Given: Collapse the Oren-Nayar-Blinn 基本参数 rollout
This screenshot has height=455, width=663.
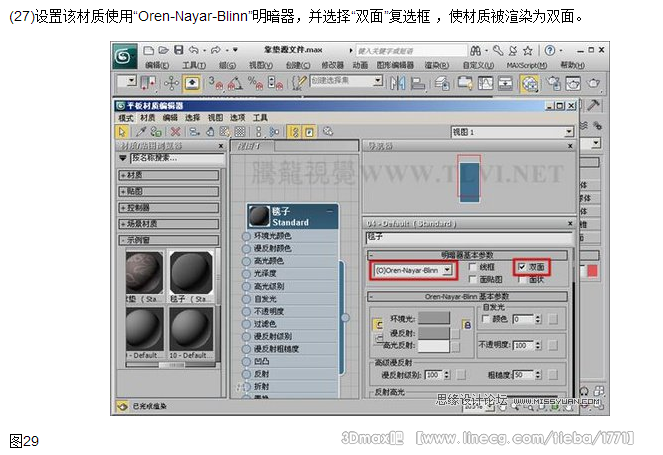Looking at the screenshot, I should [467, 296].
